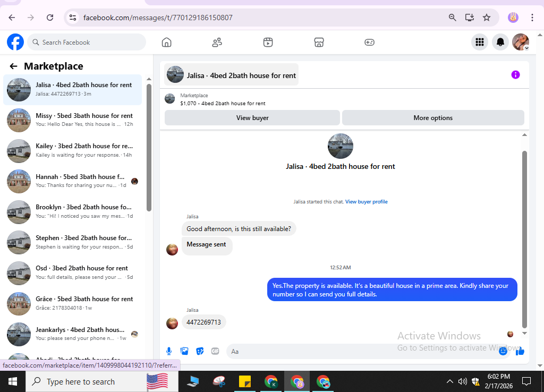The image size is (544, 392).
Task: Expand the system tray hidden icons chevron
Action: 449,381
